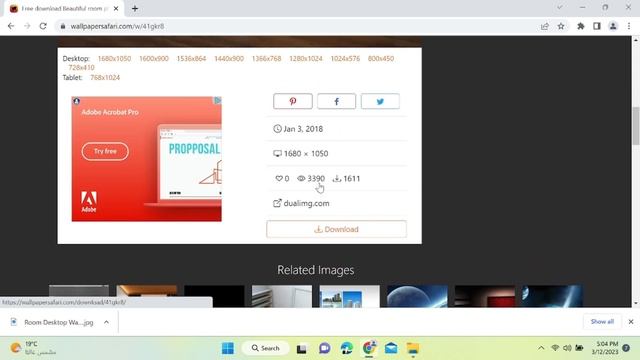Go back in browser history
The image size is (640, 360).
[11, 26]
